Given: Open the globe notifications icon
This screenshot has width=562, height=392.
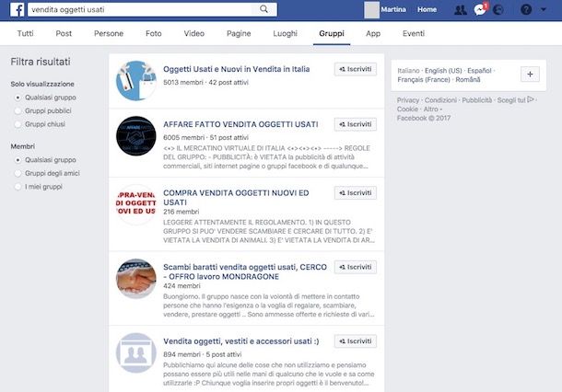Looking at the screenshot, I should 498,10.
